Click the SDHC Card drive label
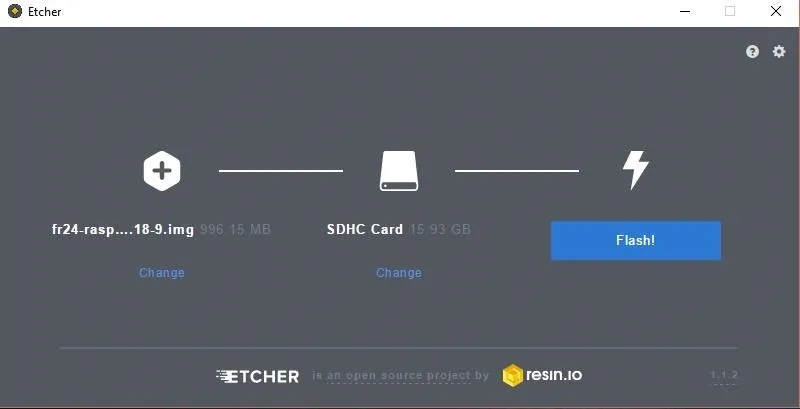This screenshot has width=800, height=409. tap(365, 229)
